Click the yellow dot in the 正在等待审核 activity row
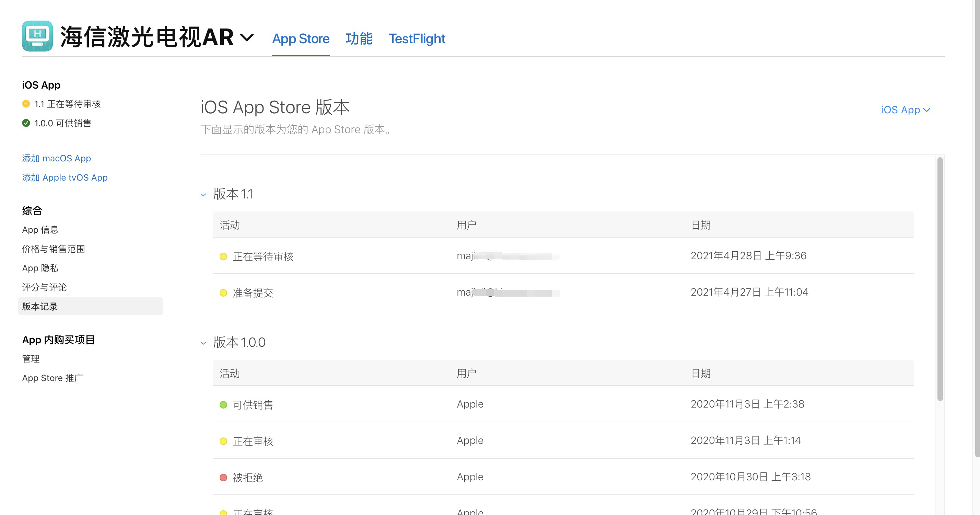 tap(223, 256)
